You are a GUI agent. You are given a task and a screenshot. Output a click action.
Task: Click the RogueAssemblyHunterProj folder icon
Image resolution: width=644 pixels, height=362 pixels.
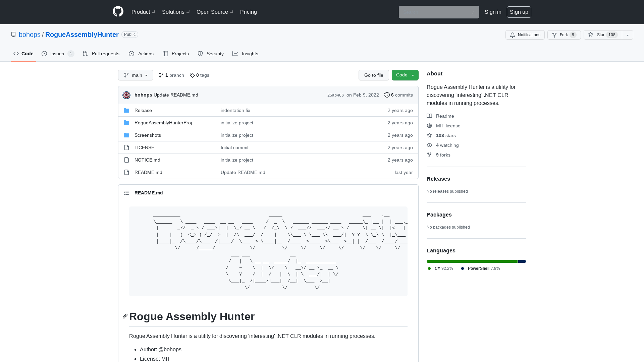(126, 123)
